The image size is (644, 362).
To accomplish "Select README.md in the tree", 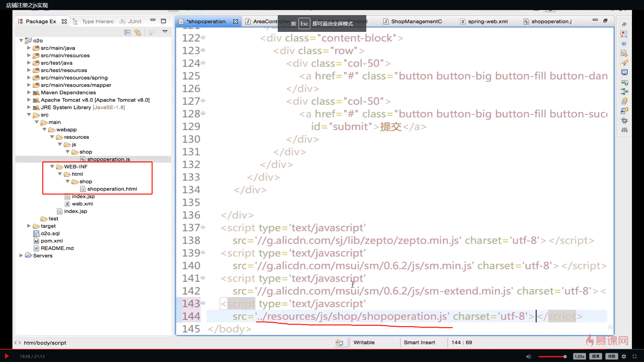I will [54, 248].
